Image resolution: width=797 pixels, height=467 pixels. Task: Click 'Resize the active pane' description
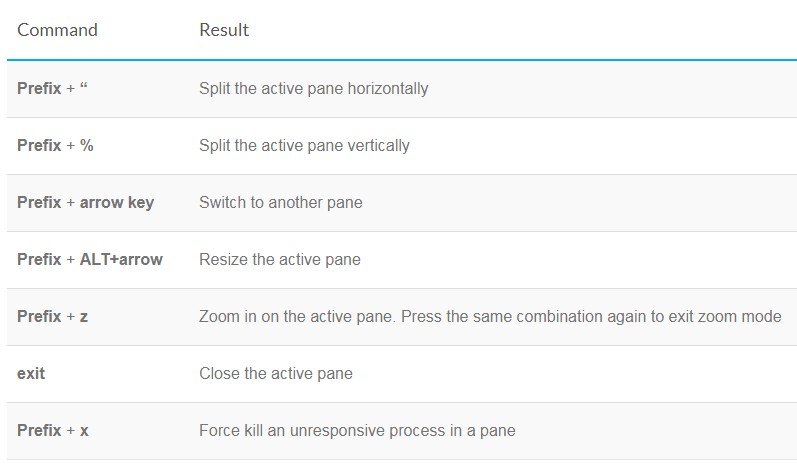click(x=280, y=259)
